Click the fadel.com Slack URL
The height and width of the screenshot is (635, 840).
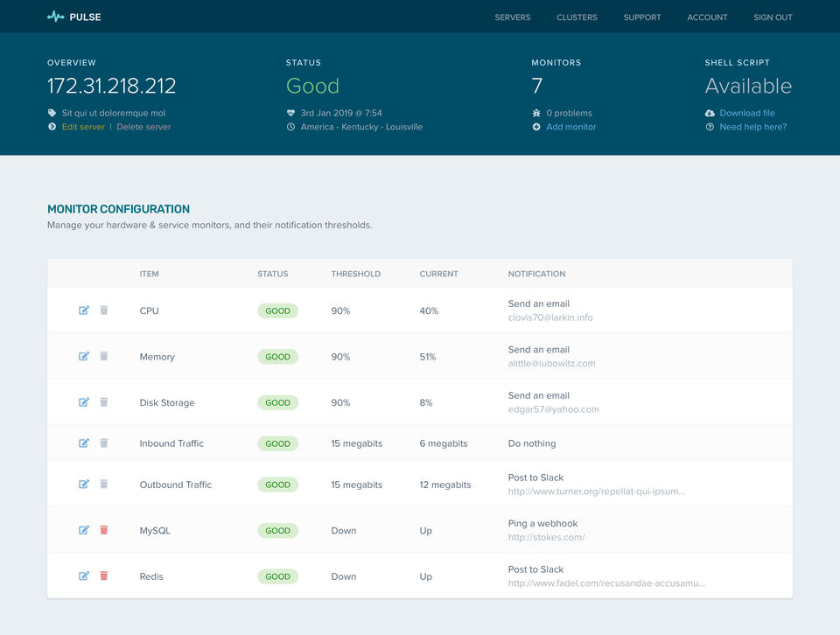pyautogui.click(x=606, y=583)
